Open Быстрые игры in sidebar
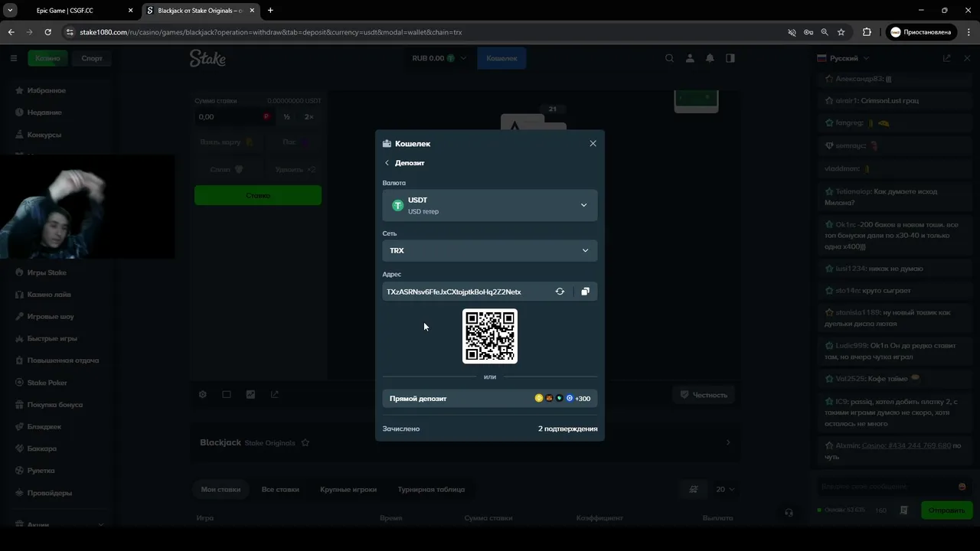Viewport: 980px width, 551px height. pos(52,338)
